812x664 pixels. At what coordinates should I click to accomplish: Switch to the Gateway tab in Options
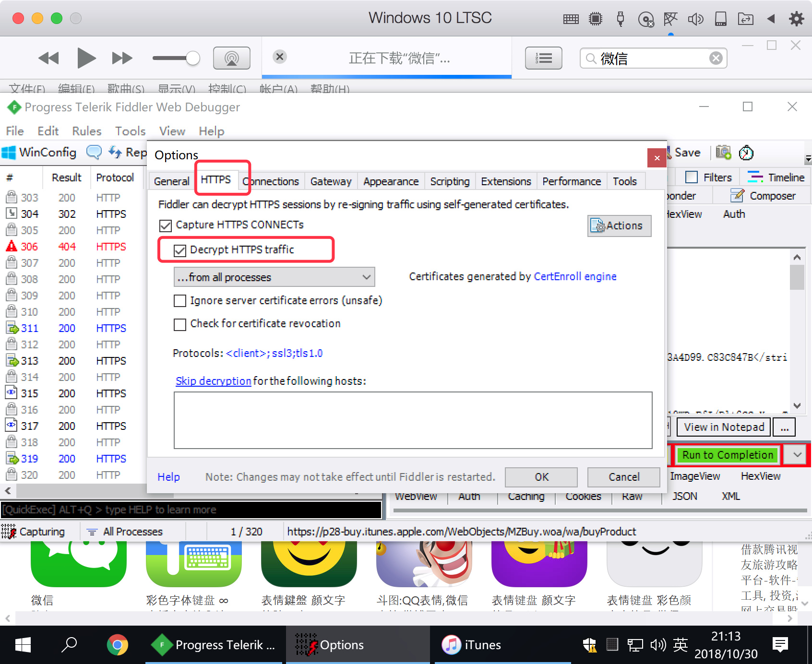[x=331, y=181]
